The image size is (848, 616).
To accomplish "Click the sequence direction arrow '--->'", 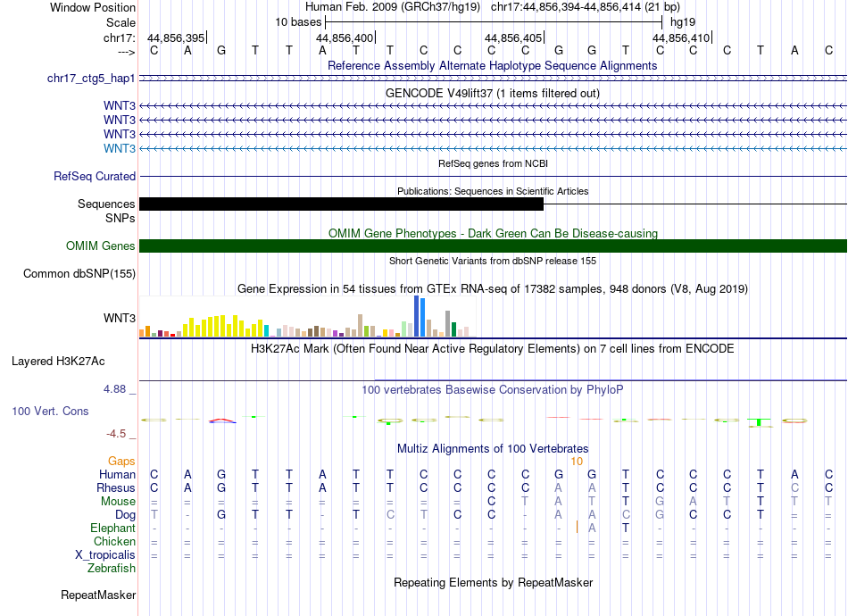I will 127,52.
